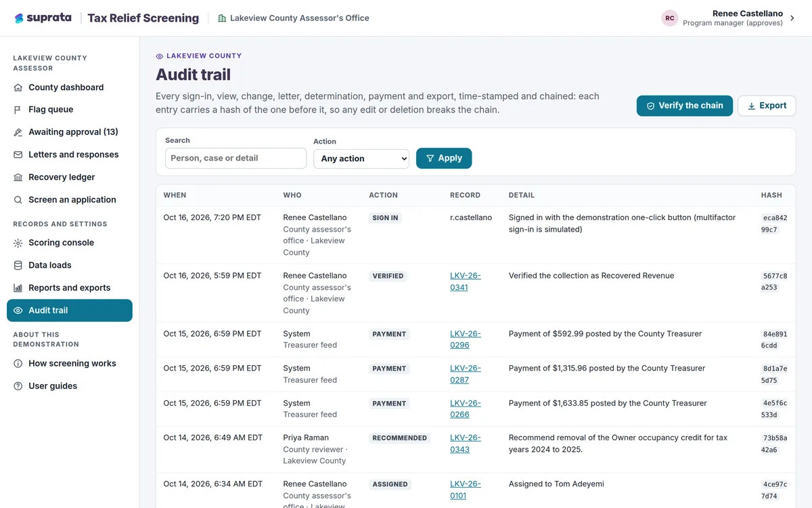Click the Screen an application magnifier icon
Viewport: 812px width, 508px height.
click(x=18, y=200)
